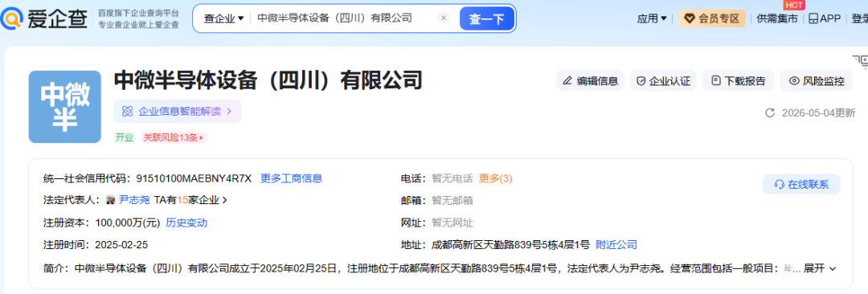The height and width of the screenshot is (294, 868).
Task: Open 风险监控 with the eye icon
Action: (x=817, y=81)
